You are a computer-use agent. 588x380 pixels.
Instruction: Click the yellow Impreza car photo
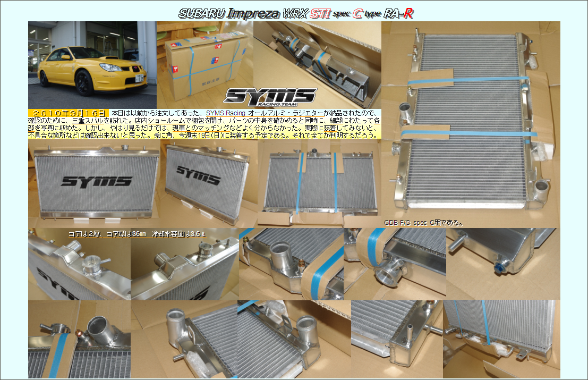pyautogui.click(x=92, y=65)
